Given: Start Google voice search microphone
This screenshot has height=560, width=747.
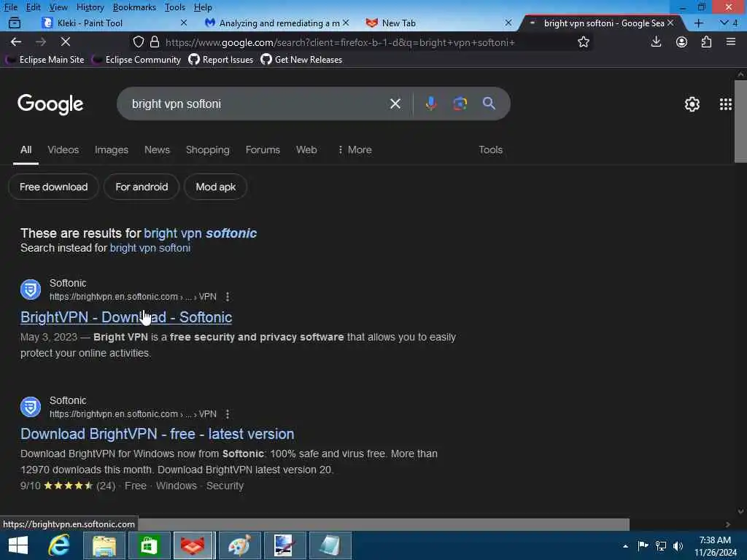Looking at the screenshot, I should point(430,104).
